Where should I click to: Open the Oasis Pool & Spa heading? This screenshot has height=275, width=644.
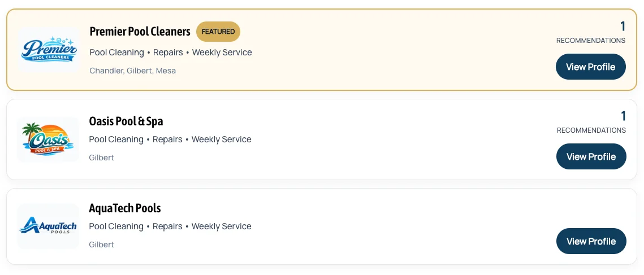tap(126, 121)
